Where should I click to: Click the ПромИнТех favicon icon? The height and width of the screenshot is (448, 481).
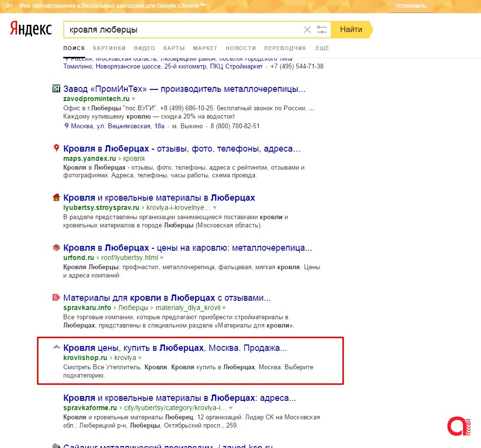point(56,89)
